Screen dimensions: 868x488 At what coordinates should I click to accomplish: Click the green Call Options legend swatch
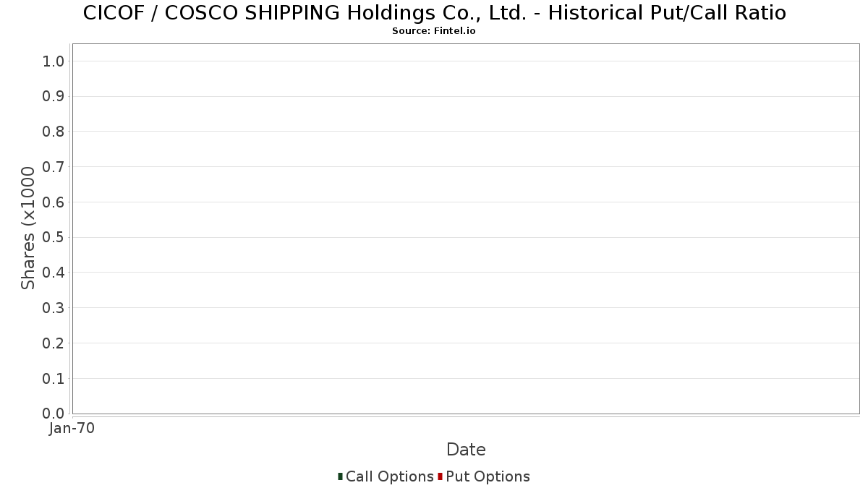[340, 476]
